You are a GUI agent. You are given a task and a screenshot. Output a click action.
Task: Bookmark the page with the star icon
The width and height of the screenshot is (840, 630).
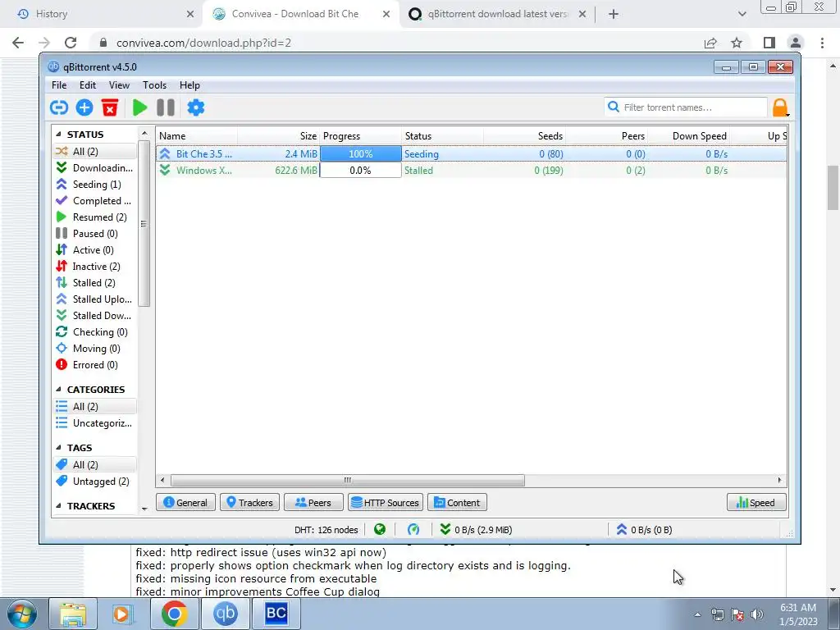point(737,43)
